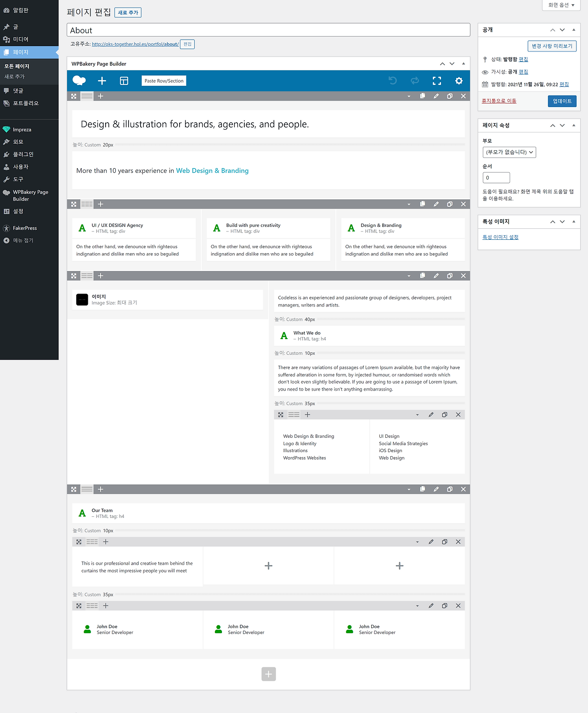
Task: Click the 순서 order number field
Action: (496, 177)
